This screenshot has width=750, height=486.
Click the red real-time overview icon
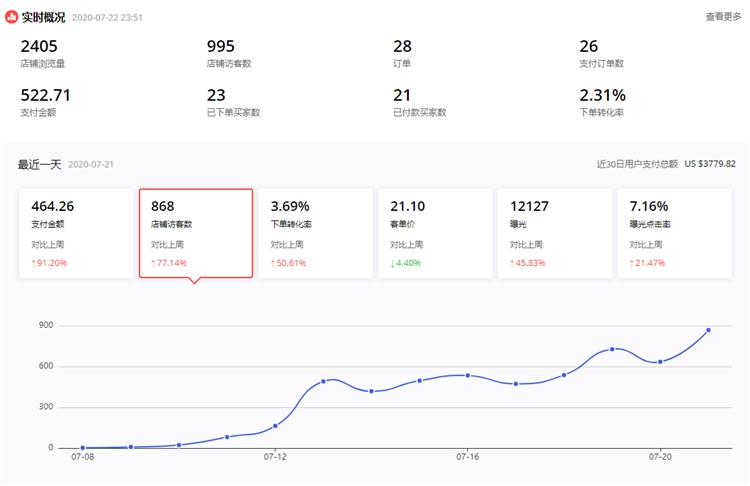(12, 17)
